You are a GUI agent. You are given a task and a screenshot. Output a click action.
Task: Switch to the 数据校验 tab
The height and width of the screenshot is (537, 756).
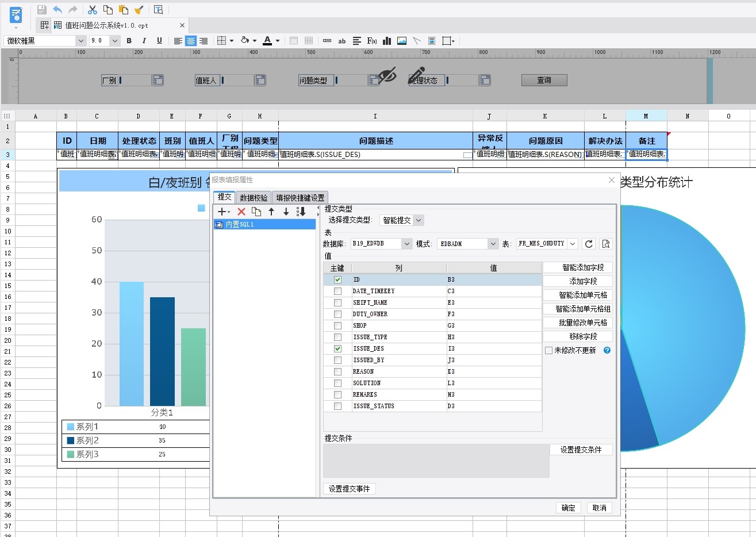(254, 197)
